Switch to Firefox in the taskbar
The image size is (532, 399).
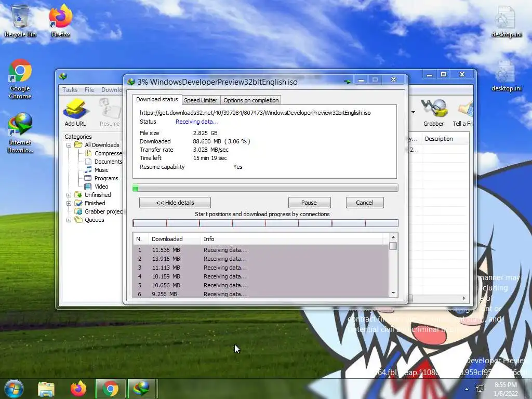click(x=78, y=389)
